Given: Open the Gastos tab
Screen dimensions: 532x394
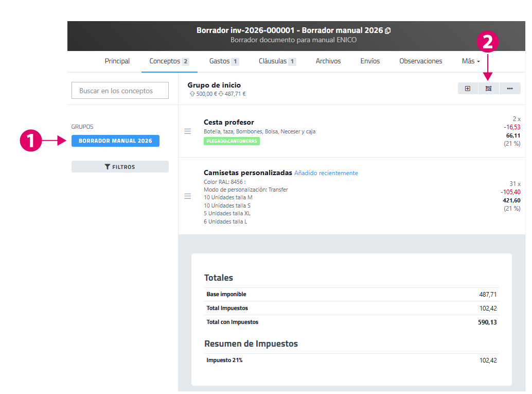Looking at the screenshot, I should pyautogui.click(x=223, y=61).
